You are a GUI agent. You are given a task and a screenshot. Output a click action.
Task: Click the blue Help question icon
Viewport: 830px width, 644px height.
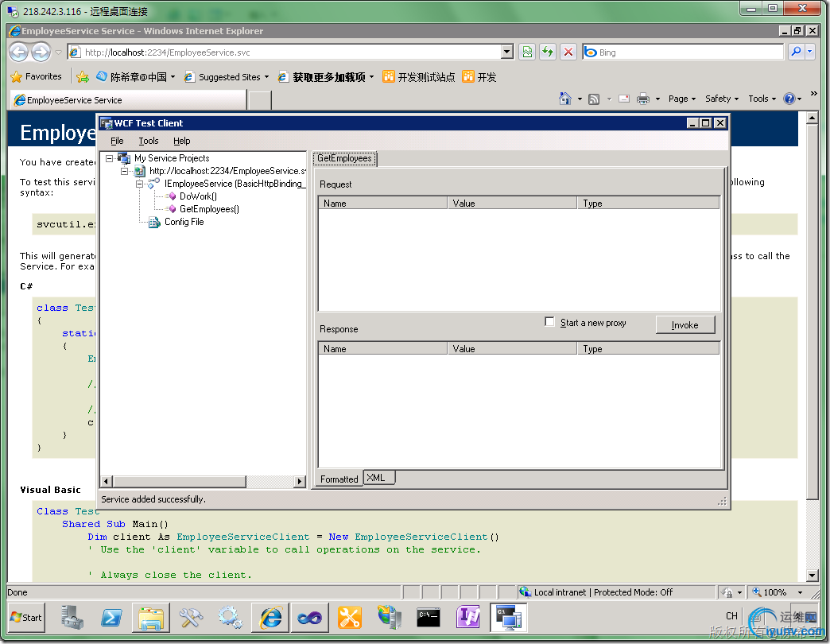point(789,99)
